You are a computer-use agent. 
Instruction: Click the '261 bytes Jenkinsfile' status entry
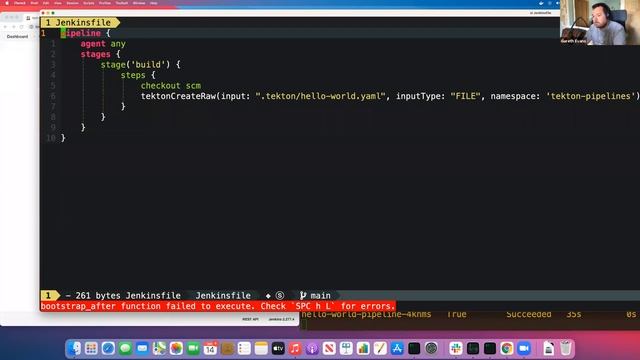[128, 296]
